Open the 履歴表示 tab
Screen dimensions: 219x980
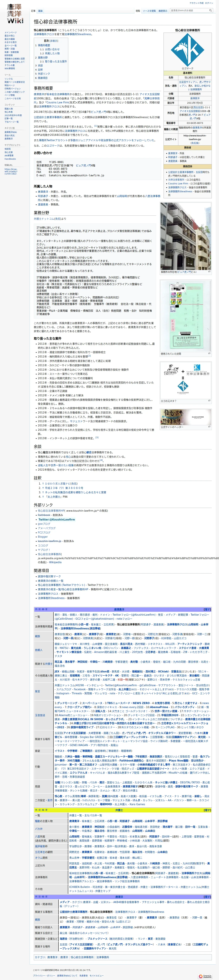point(163,11)
